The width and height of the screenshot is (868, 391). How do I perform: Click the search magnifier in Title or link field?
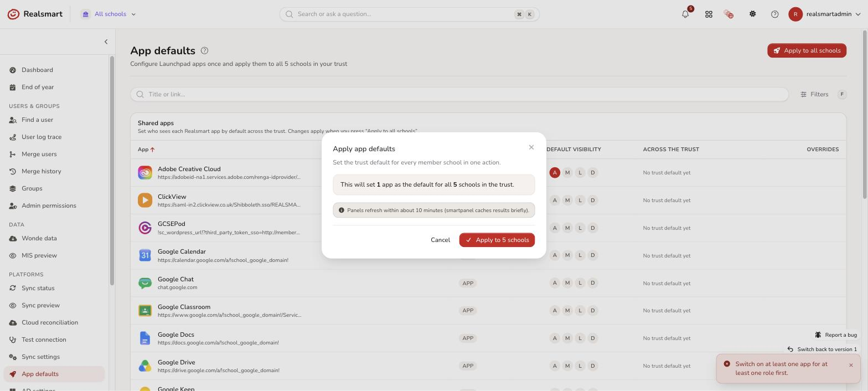[x=140, y=94]
